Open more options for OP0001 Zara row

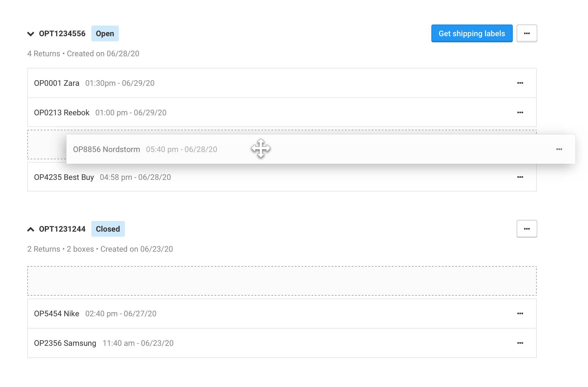click(520, 83)
